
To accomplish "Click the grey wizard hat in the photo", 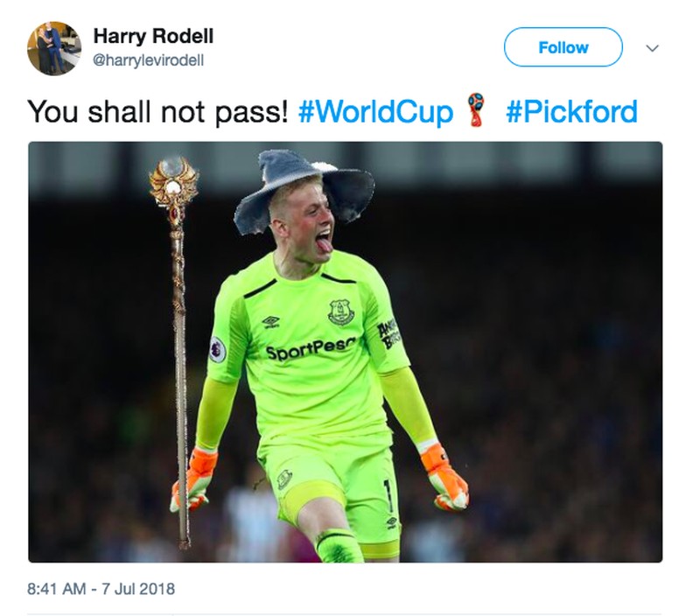I will 304,189.
